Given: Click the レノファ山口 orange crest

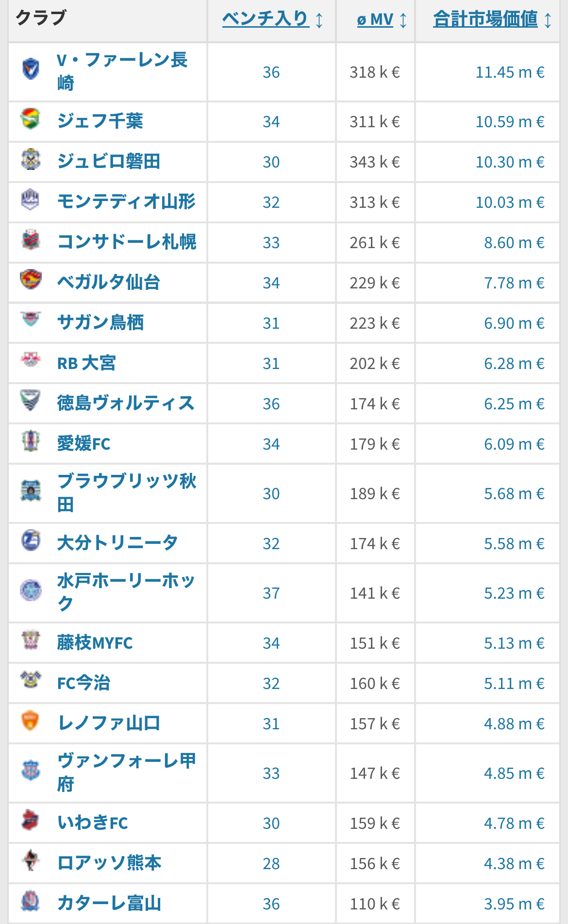Looking at the screenshot, I should [31, 720].
